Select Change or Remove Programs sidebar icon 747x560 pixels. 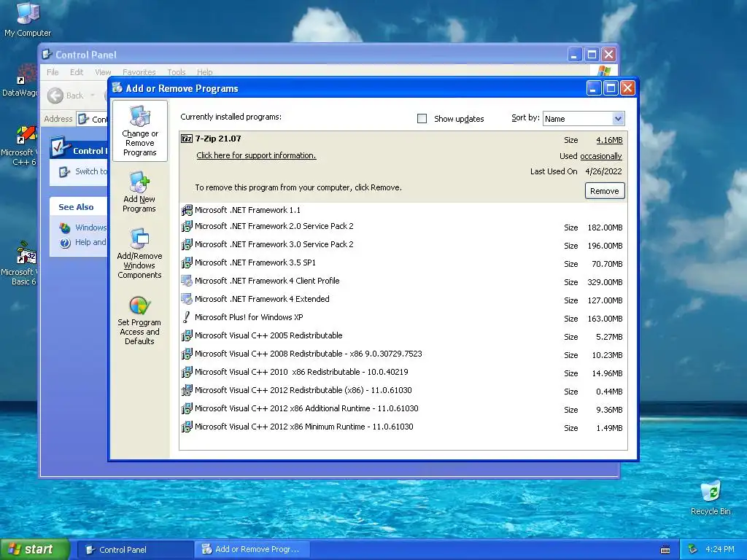pyautogui.click(x=139, y=131)
